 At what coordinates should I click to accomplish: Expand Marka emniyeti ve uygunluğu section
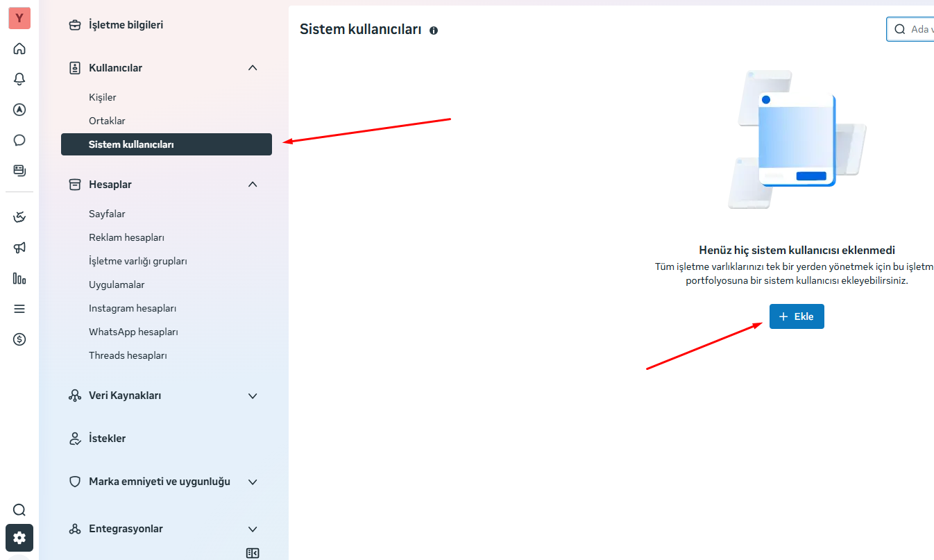point(253,482)
